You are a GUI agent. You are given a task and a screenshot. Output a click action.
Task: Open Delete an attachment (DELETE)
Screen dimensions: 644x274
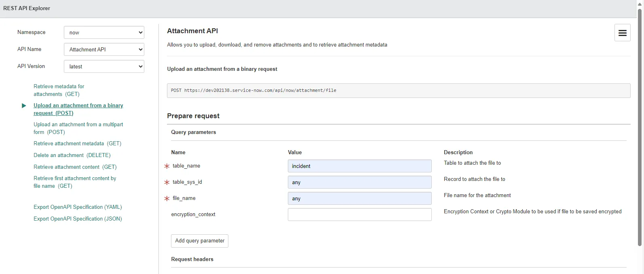72,155
